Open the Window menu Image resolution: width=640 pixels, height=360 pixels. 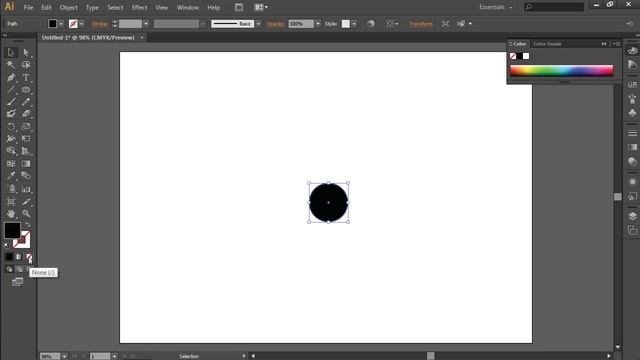click(188, 7)
